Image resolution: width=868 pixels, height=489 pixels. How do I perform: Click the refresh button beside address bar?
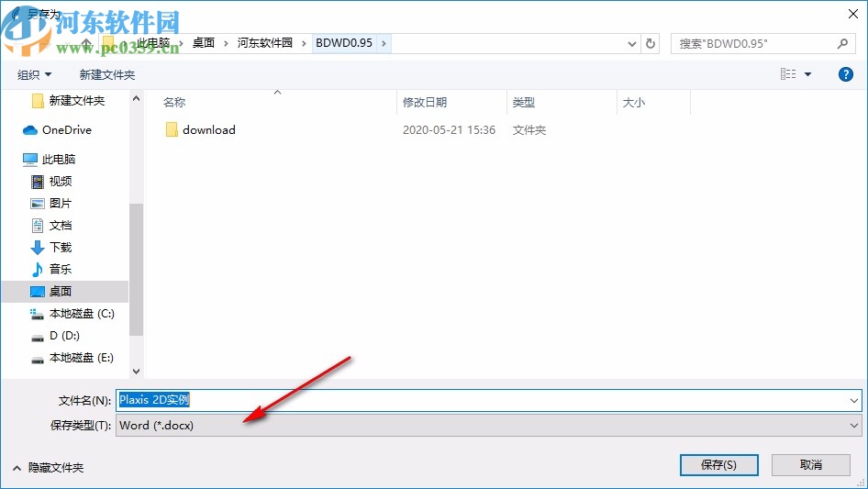(651, 43)
